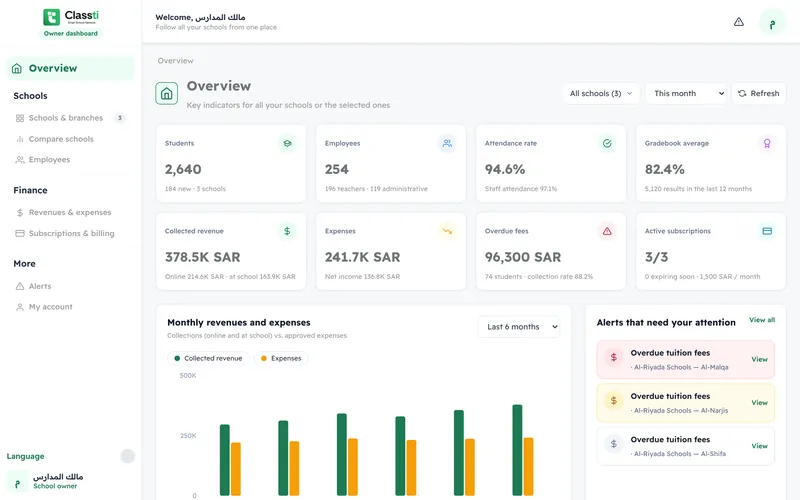Click the Collected revenue dollar icon
800x500 pixels.
click(287, 231)
